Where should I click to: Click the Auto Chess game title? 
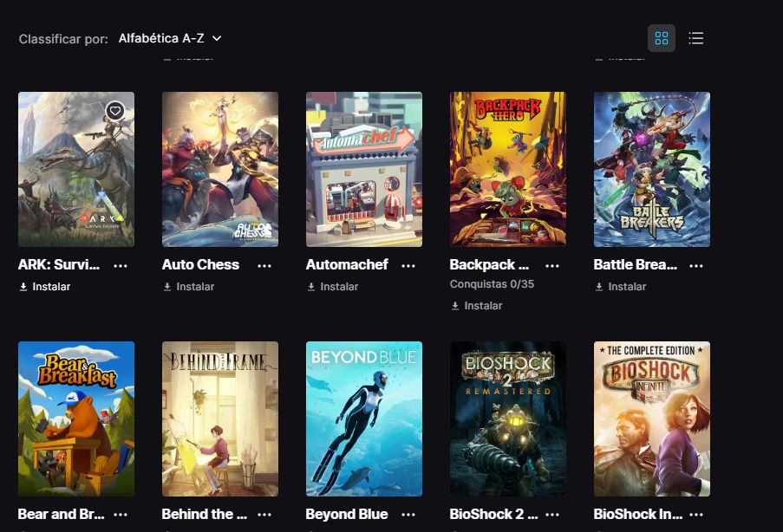pos(201,264)
